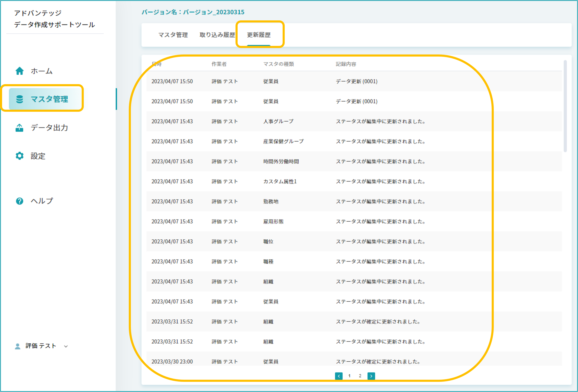The height and width of the screenshot is (392, 578).
Task: Open ヘルプ from the sidebar
Action: (x=42, y=201)
